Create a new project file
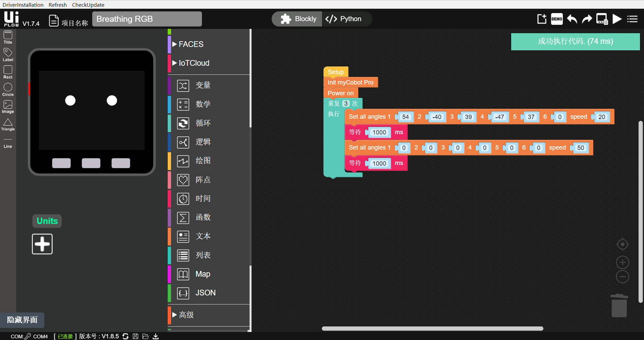 [542, 19]
